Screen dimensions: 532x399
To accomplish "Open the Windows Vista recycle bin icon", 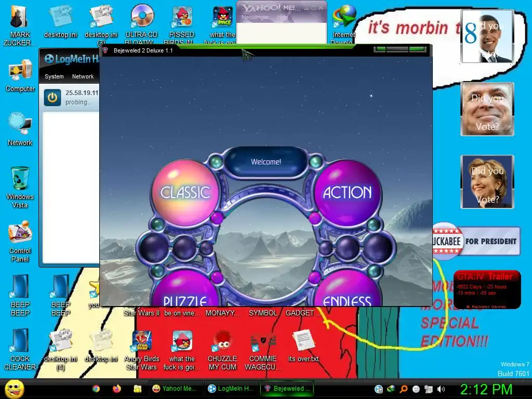I will coord(20,187).
